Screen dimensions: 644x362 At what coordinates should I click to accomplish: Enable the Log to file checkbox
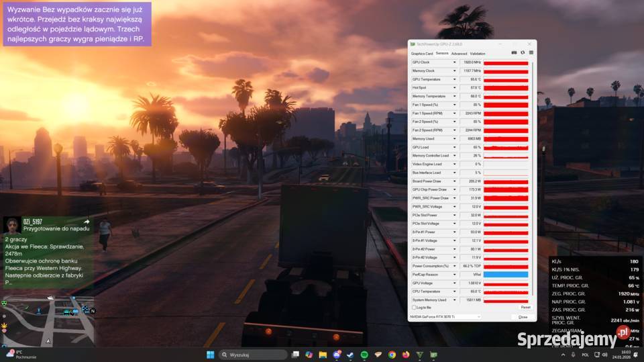click(414, 308)
